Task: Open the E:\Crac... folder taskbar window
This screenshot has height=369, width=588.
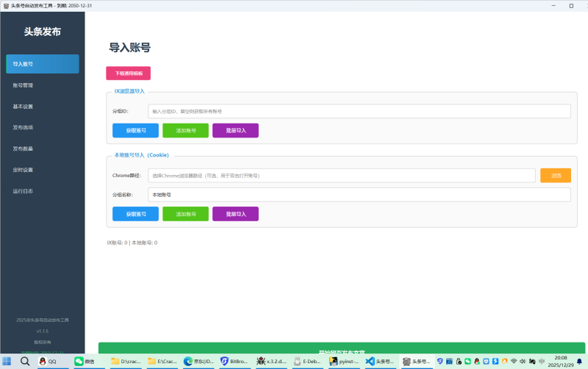Action: [x=162, y=362]
